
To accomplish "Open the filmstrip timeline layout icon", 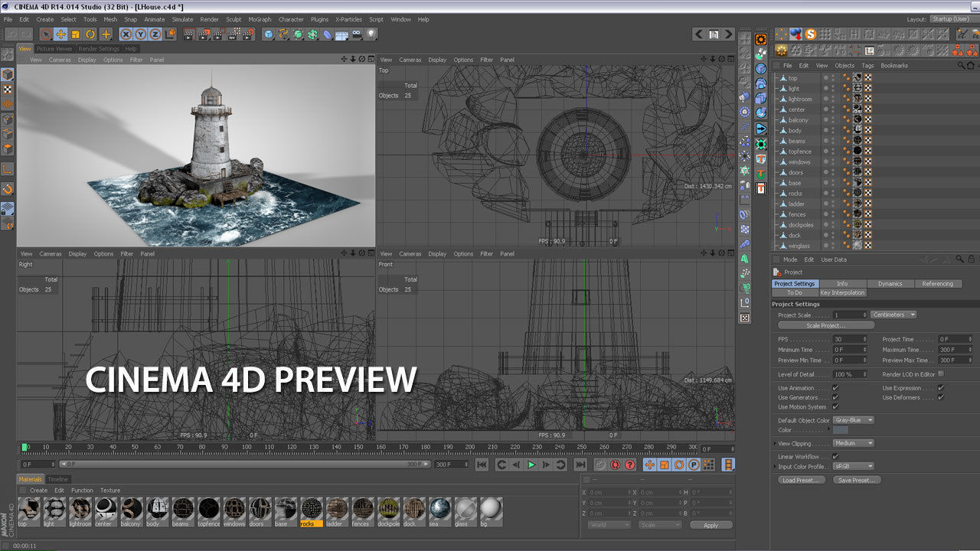I will [729, 465].
